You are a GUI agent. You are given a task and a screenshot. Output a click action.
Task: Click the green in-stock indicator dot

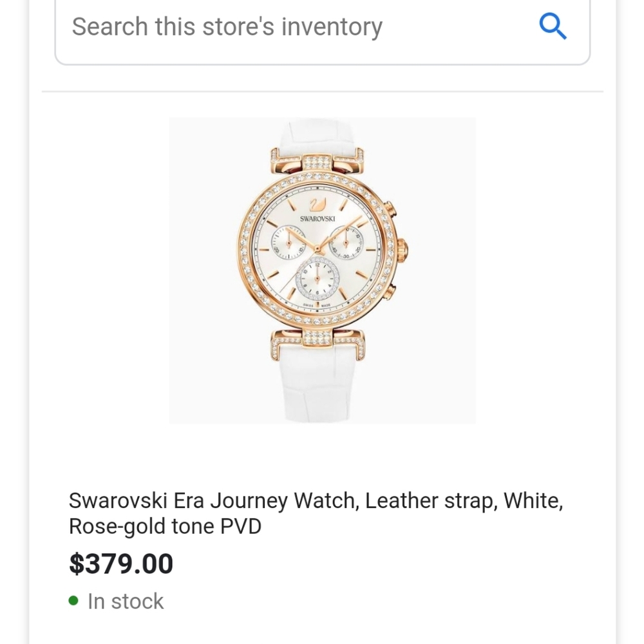pos(73,600)
